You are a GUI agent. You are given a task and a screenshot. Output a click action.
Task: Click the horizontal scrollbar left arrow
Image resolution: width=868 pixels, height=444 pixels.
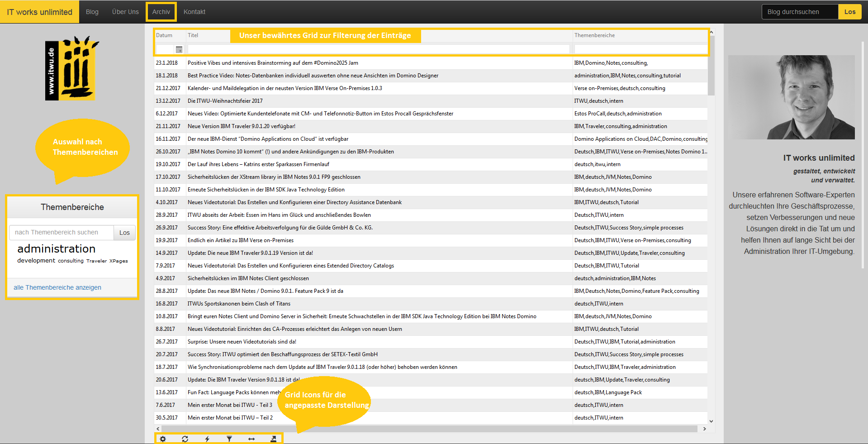(x=158, y=429)
